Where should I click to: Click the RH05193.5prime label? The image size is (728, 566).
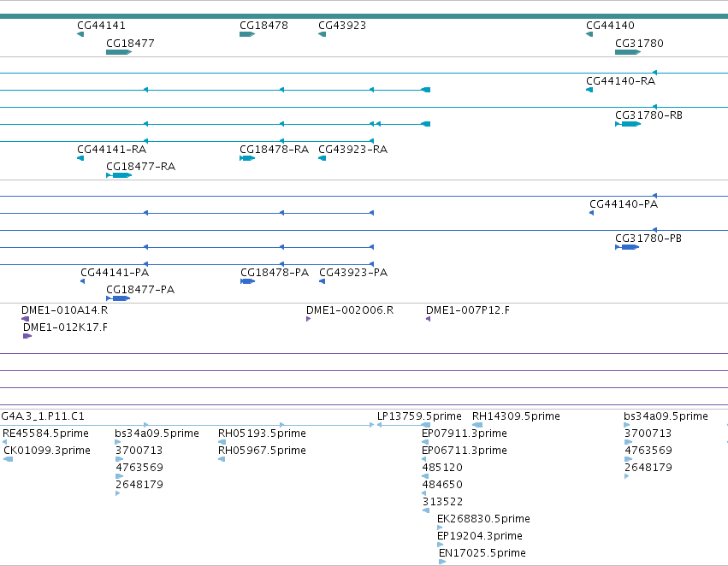pos(262,433)
